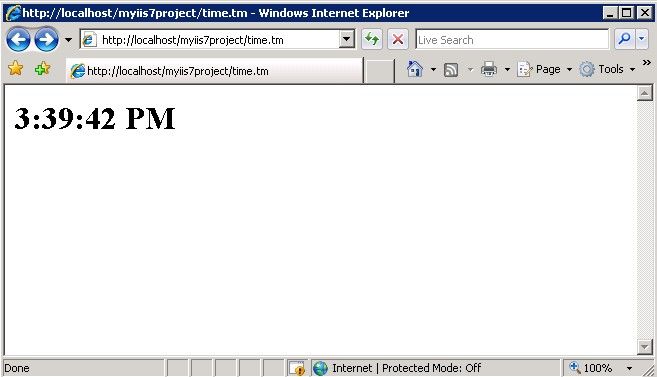Expand the zoom level dropdown arrow
Screen dimensions: 657x377
tap(629, 369)
